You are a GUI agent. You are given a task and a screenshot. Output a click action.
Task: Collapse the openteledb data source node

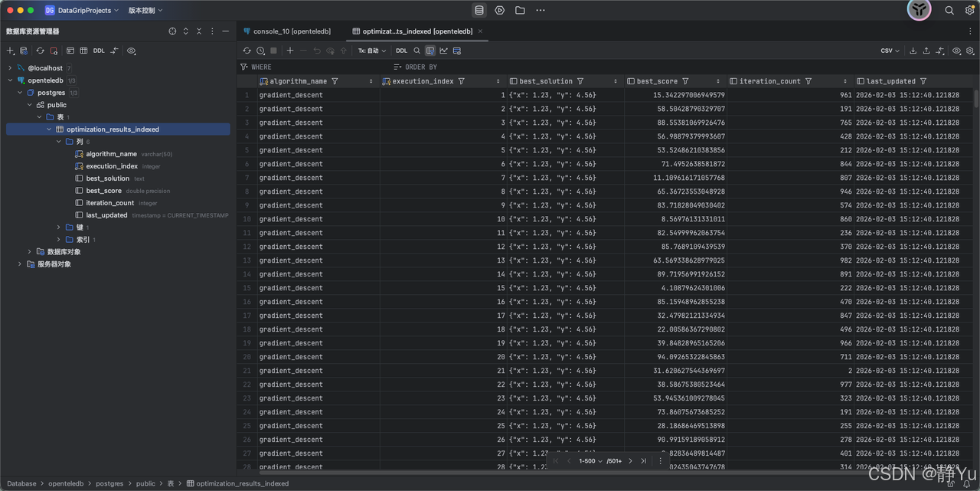click(x=10, y=80)
